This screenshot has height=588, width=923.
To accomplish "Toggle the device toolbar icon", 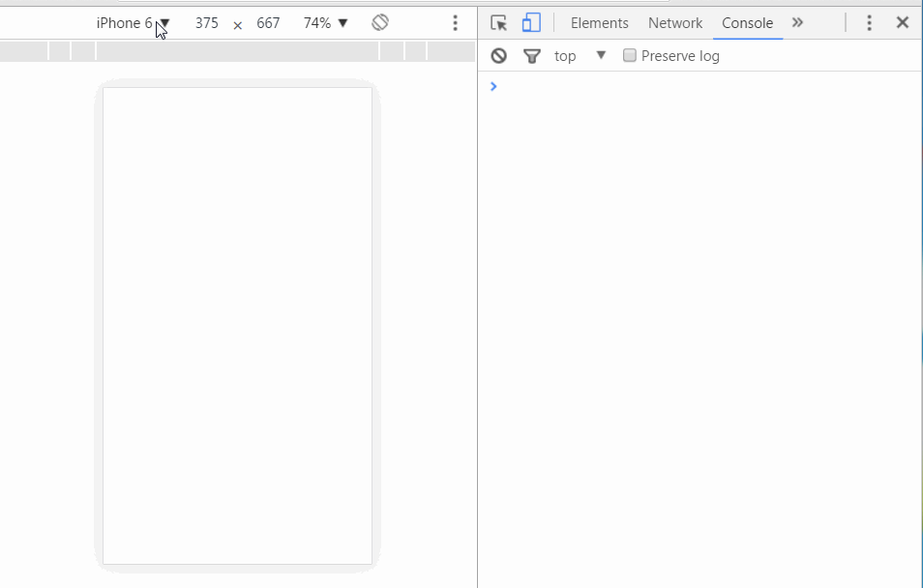I will [531, 23].
